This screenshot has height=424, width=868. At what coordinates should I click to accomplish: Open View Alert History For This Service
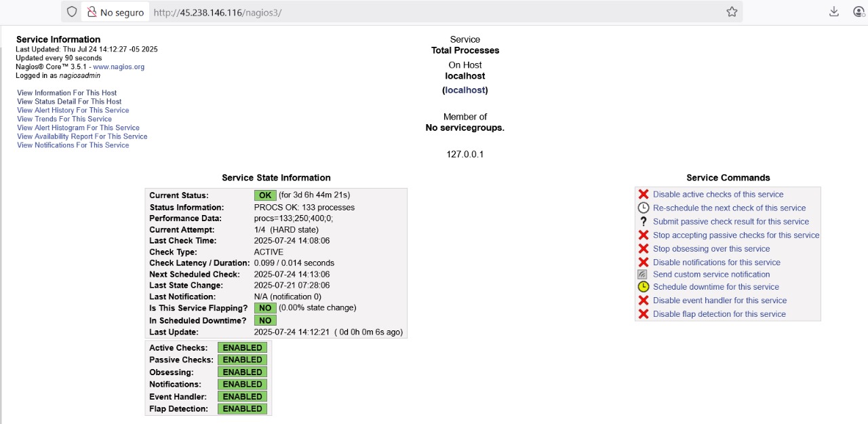73,110
